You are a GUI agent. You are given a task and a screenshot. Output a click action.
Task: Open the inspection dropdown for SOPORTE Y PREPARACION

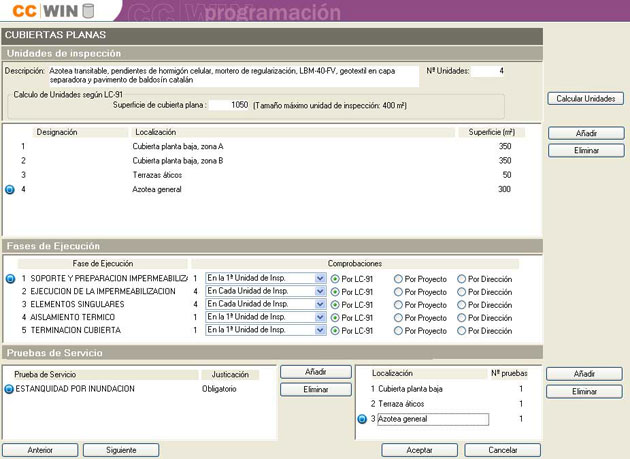(x=320, y=278)
